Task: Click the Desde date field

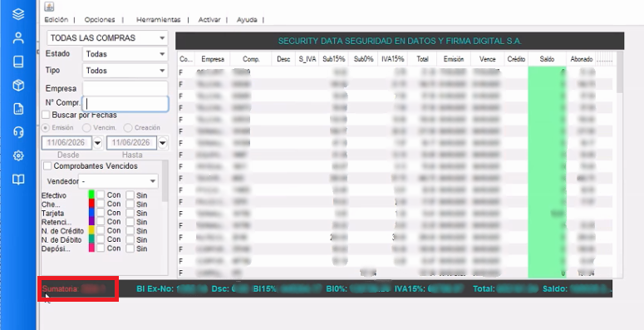Action: 67,143
